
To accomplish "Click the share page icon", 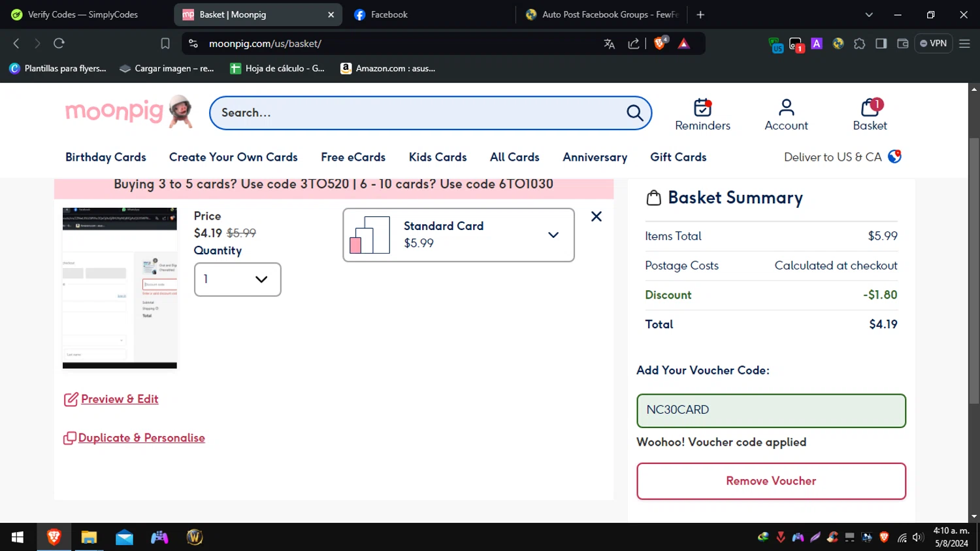I will click(633, 44).
